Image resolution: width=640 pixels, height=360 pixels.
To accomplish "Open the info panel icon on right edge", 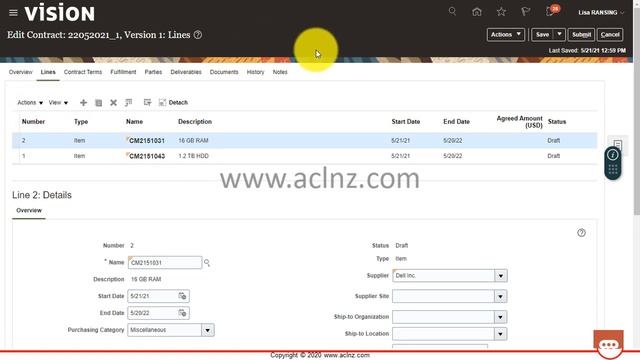I will point(612,155).
